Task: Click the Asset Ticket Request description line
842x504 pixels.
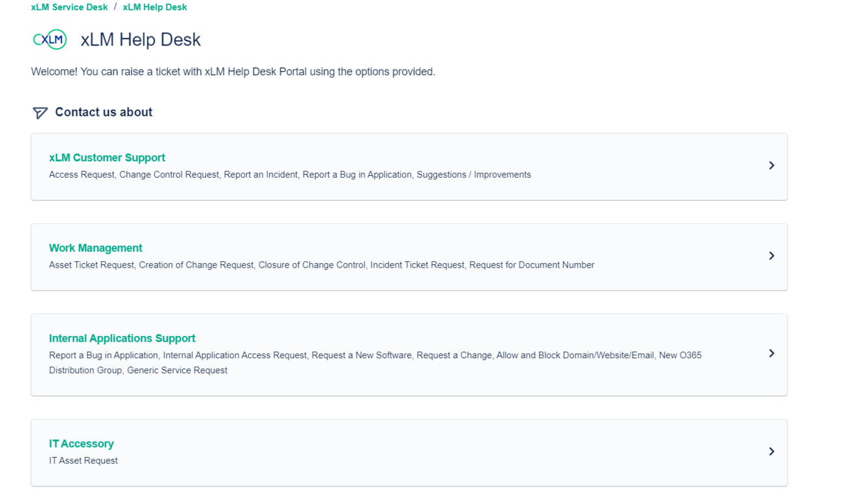Action: click(321, 265)
